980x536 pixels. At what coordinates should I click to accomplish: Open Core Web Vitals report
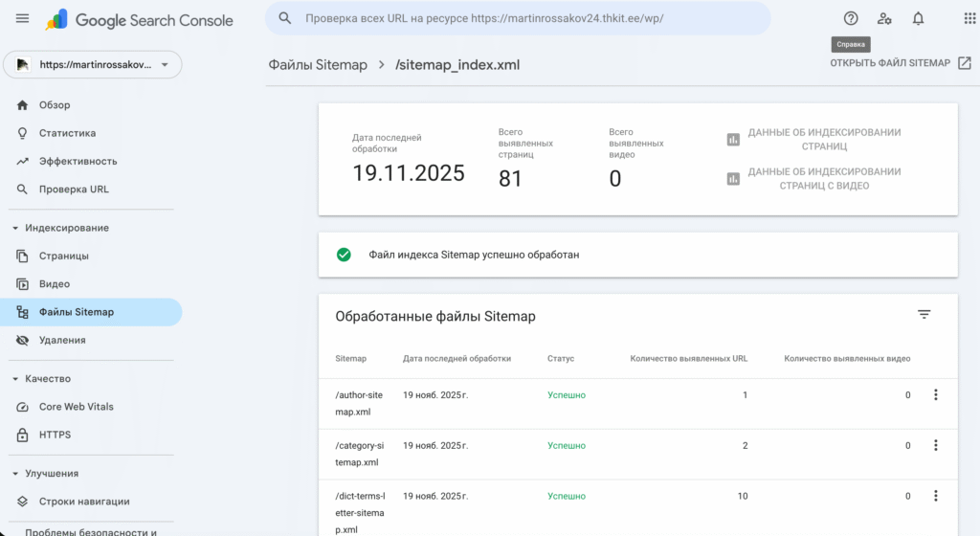click(76, 407)
